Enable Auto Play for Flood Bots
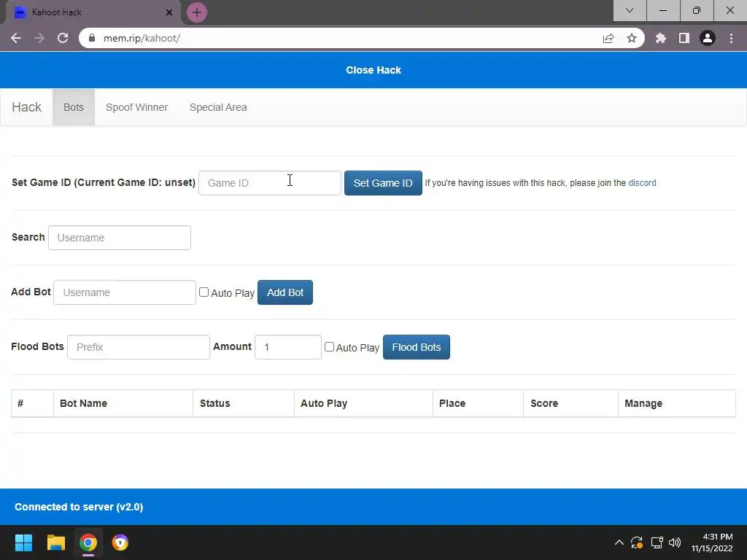The image size is (747, 560). pos(329,346)
